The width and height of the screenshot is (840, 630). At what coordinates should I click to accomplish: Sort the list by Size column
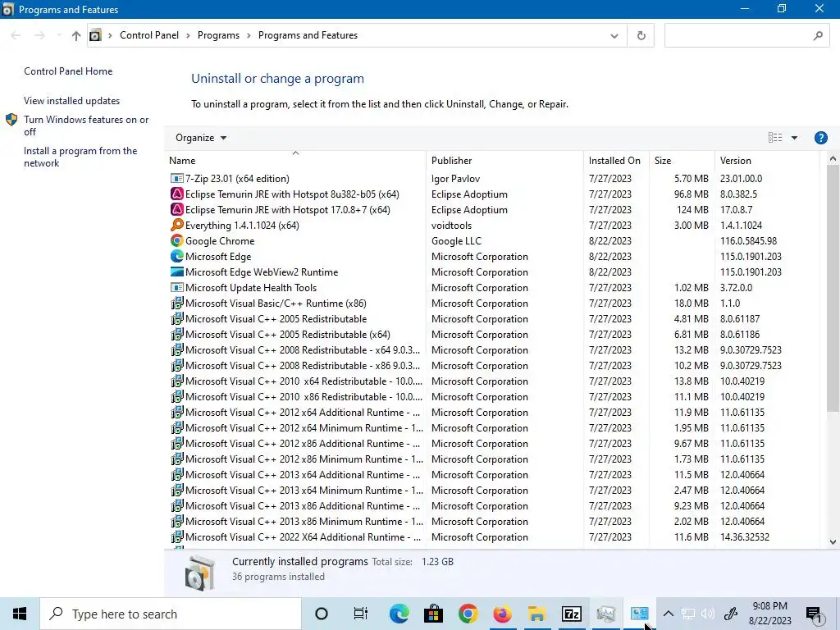[x=682, y=160]
